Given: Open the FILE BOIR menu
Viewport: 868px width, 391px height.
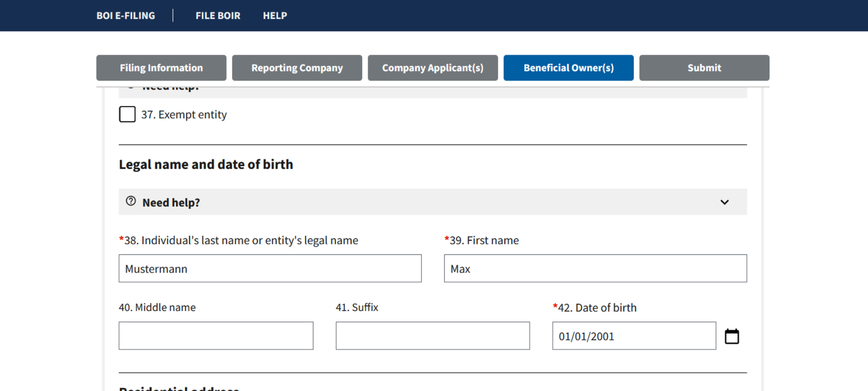Looking at the screenshot, I should [x=218, y=16].
